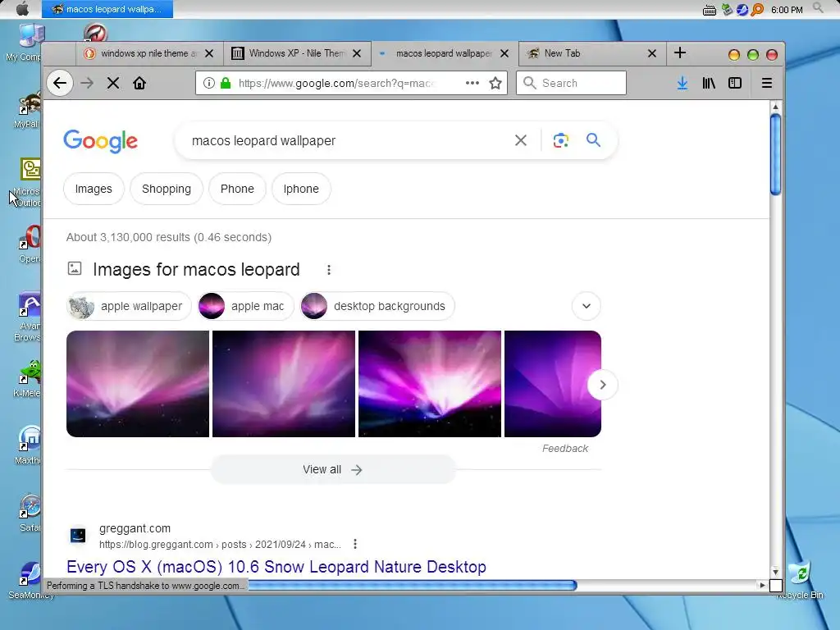The image size is (840, 630).
Task: Open the keyboard tray icon
Action: coord(710,10)
